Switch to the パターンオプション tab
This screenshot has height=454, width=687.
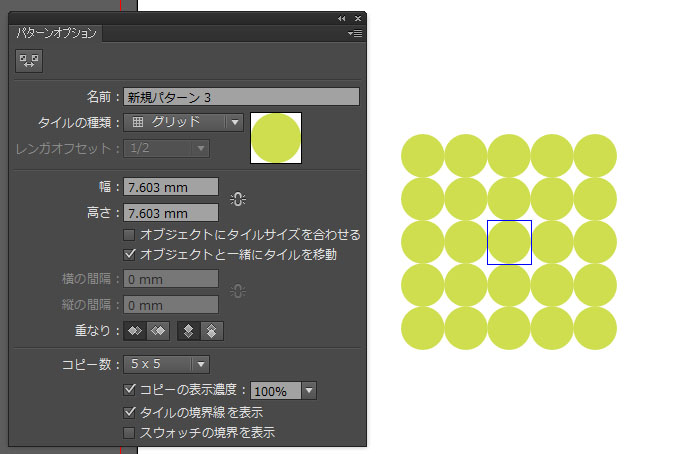tap(56, 33)
